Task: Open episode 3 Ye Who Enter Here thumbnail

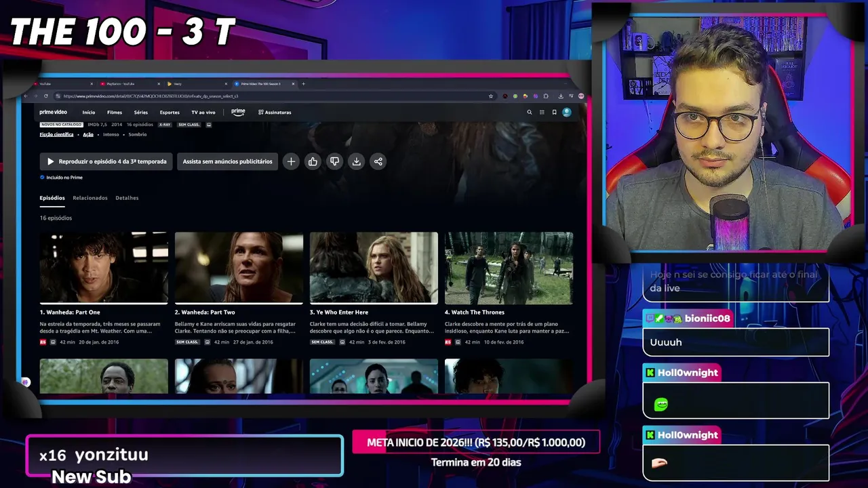Action: pos(374,268)
